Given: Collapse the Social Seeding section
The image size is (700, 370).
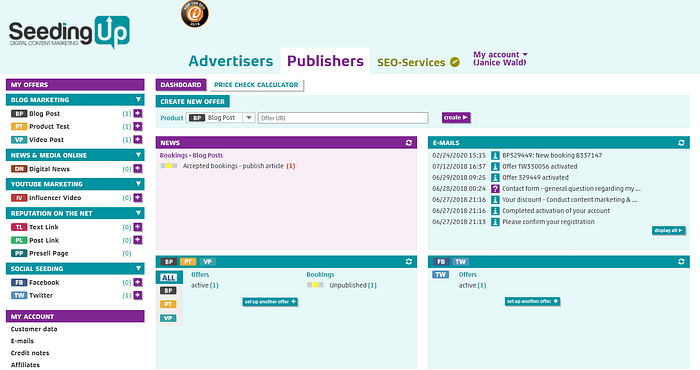Looking at the screenshot, I should [x=138, y=268].
